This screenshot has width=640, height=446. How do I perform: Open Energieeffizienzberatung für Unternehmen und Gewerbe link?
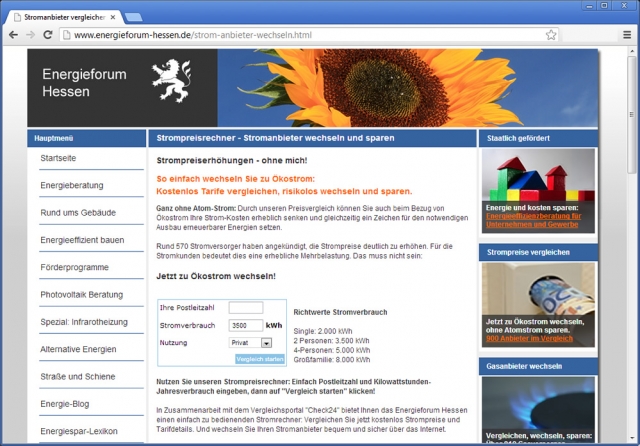(533, 220)
